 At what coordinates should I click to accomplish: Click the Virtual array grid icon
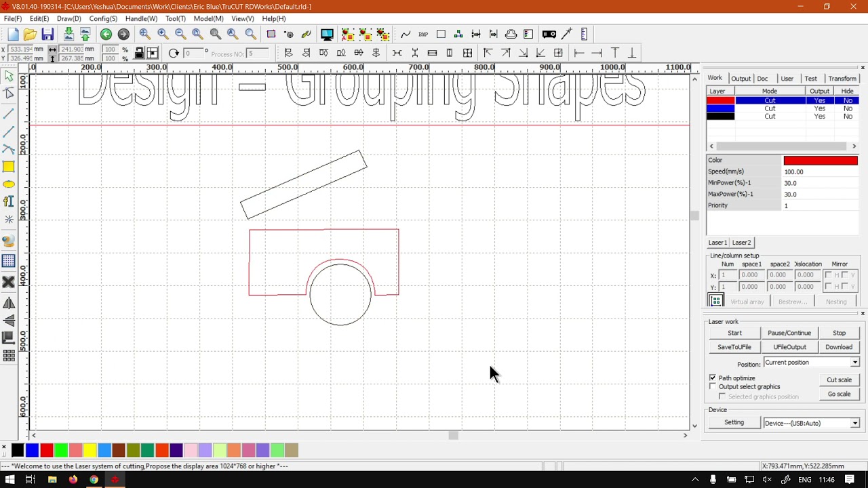(x=715, y=301)
